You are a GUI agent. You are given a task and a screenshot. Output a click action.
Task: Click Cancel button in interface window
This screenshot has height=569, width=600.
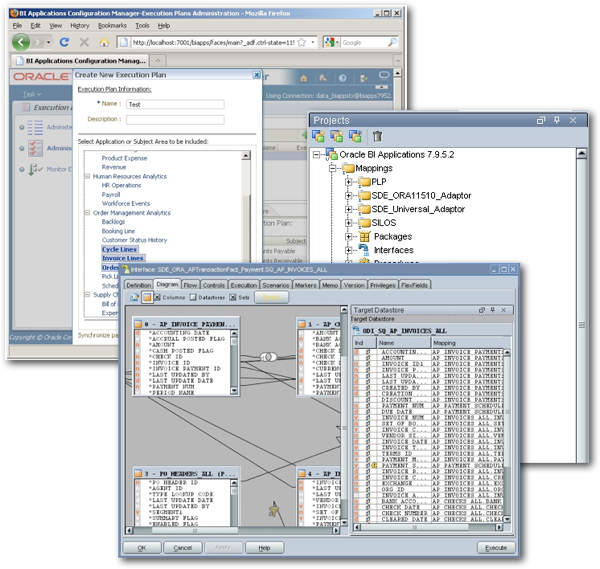click(x=183, y=548)
